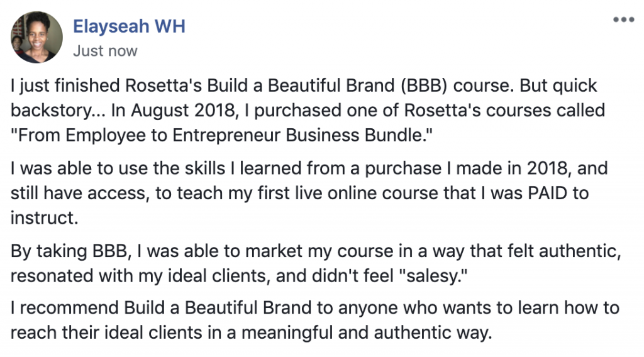Select the capitalized word PAID

click(548, 193)
